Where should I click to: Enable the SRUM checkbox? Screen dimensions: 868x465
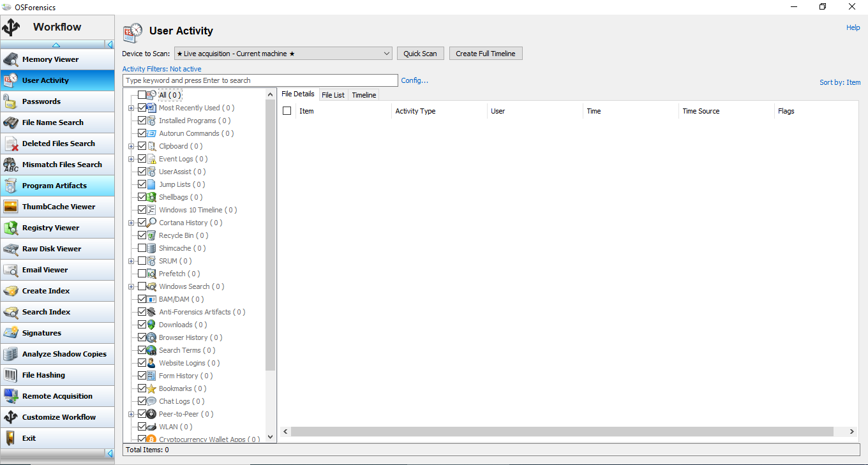142,261
